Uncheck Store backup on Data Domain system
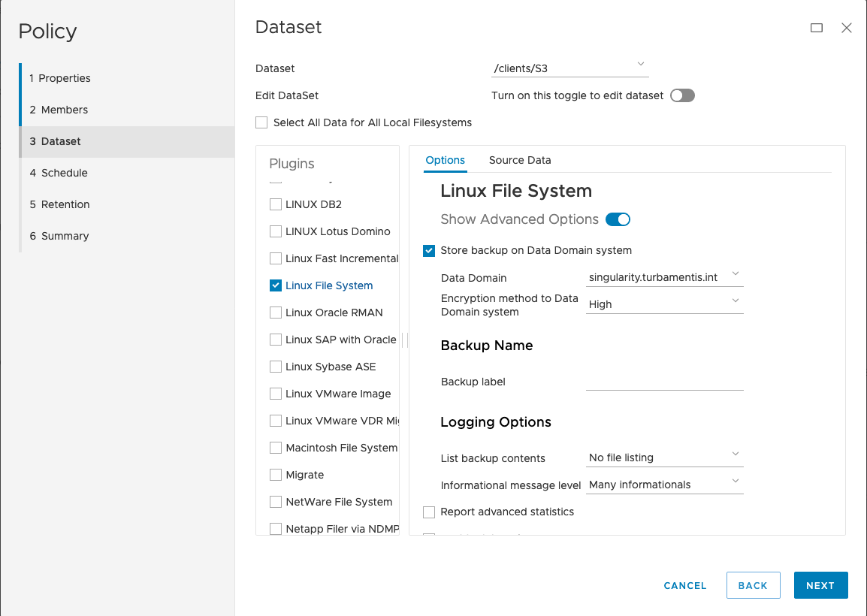 428,250
